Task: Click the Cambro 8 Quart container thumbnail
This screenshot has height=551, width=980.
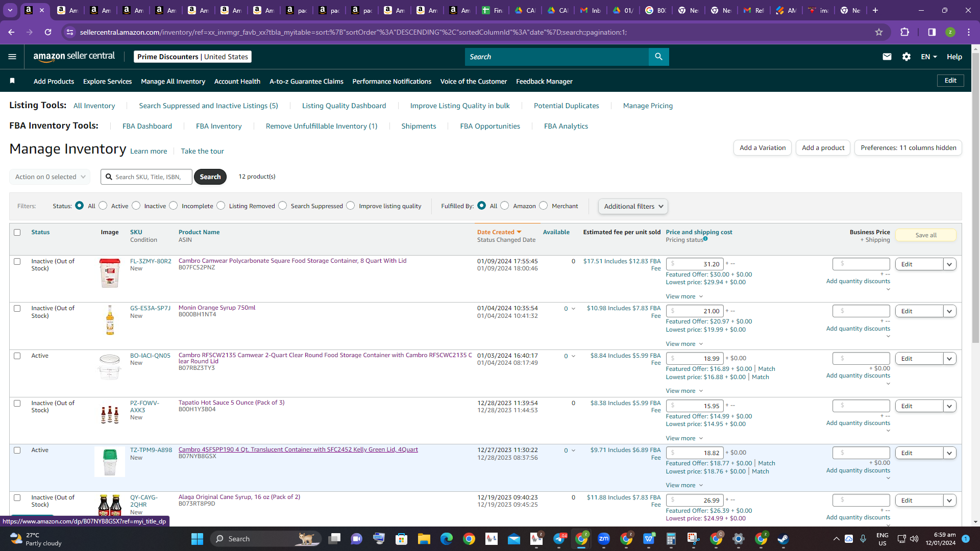Action: coord(110,273)
